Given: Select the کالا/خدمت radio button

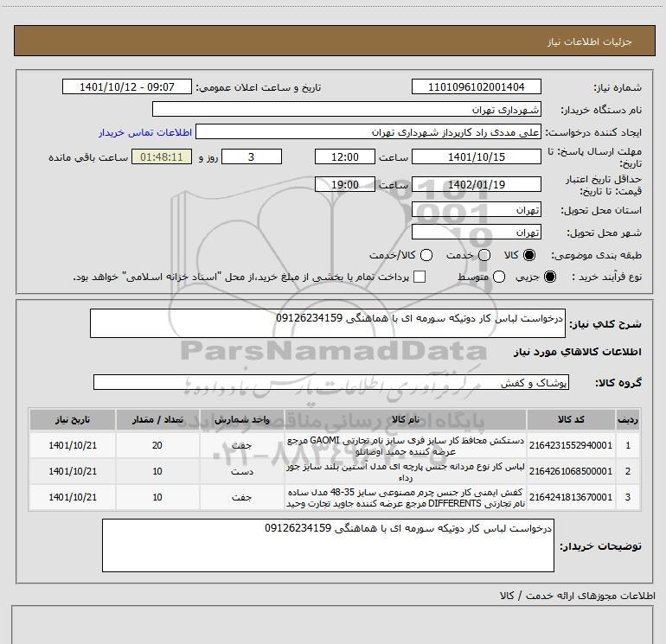Looking at the screenshot, I should [x=426, y=255].
